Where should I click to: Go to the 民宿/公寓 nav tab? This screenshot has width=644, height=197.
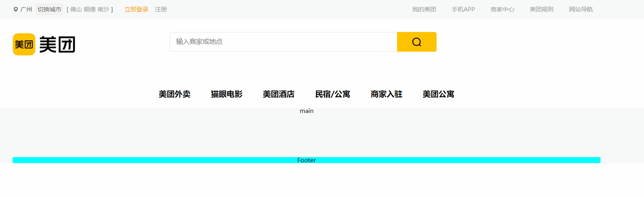[333, 94]
